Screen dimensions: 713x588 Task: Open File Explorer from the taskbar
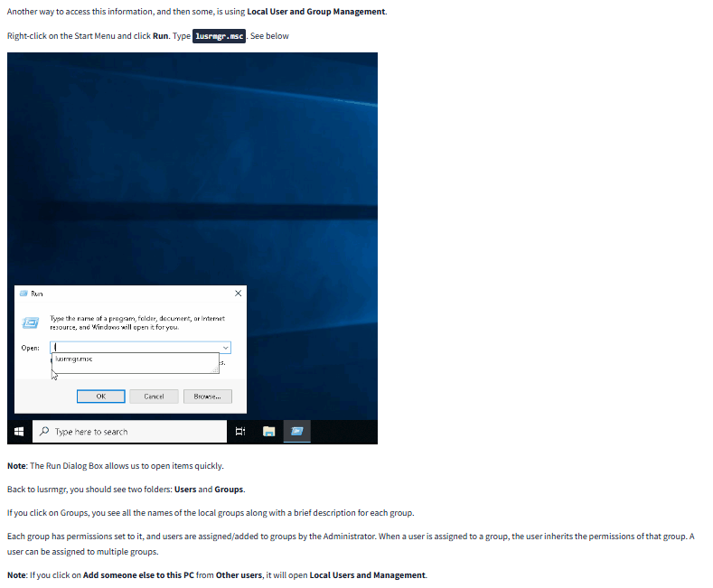click(x=268, y=432)
